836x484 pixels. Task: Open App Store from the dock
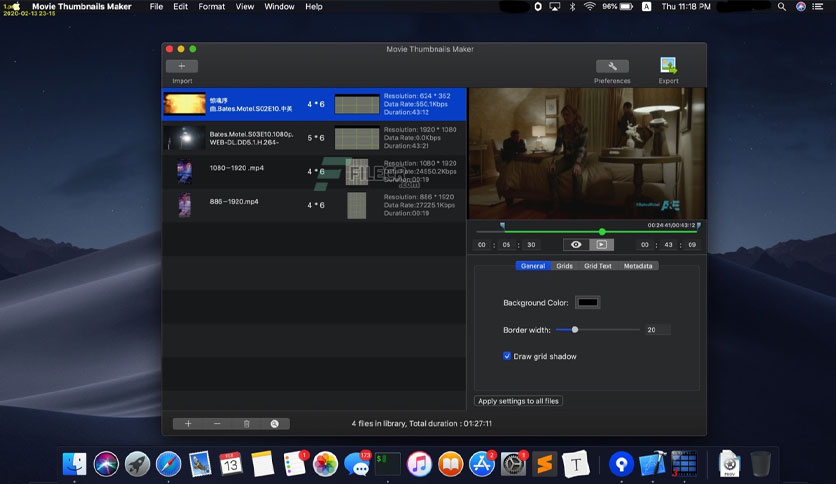click(482, 463)
